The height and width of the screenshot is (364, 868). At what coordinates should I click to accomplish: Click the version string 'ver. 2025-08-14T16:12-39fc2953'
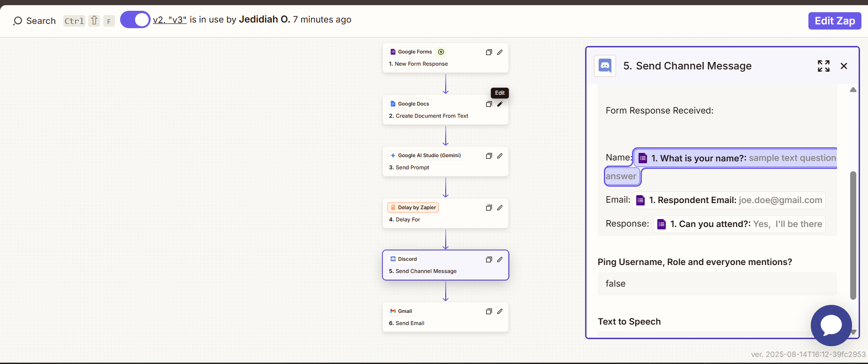tap(808, 355)
